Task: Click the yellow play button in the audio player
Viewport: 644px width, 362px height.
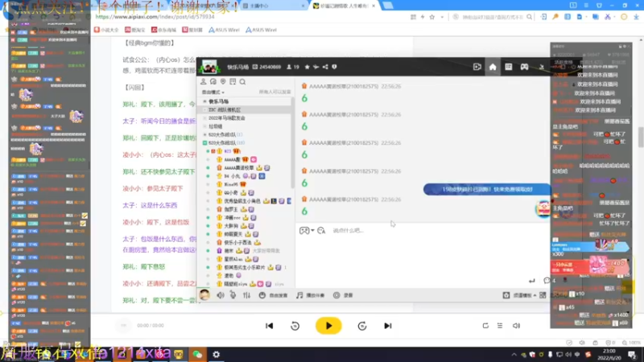Action: pos(328,326)
